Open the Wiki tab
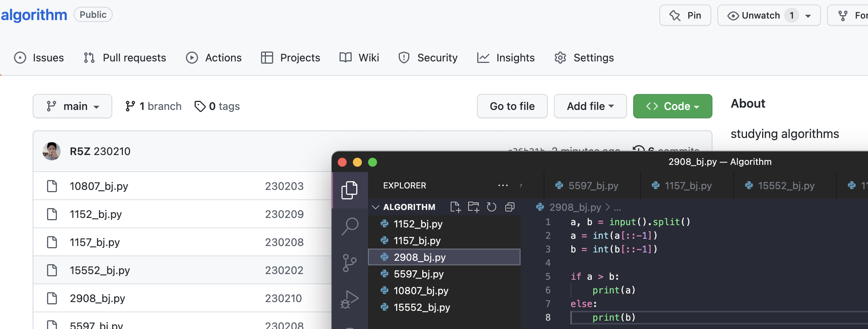The height and width of the screenshot is (329, 868). 359,58
